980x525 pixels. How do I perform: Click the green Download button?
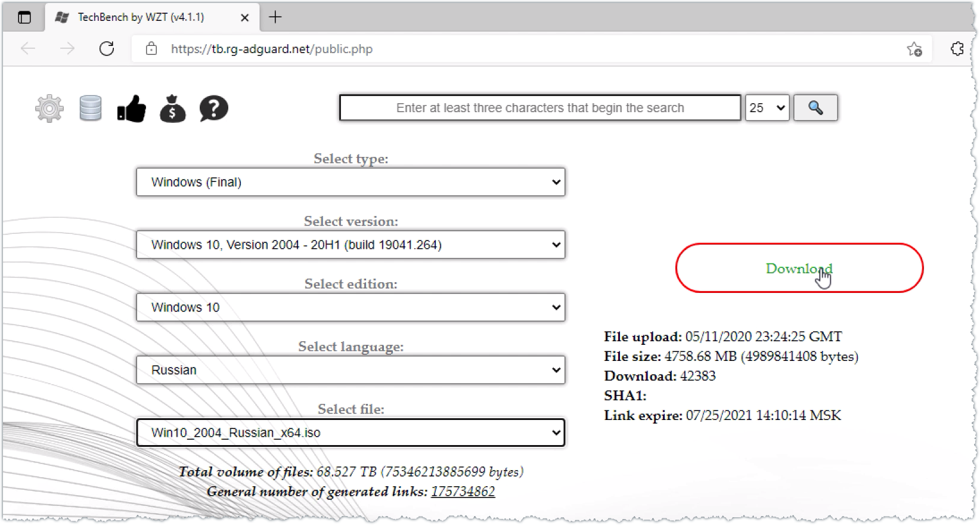pos(799,268)
